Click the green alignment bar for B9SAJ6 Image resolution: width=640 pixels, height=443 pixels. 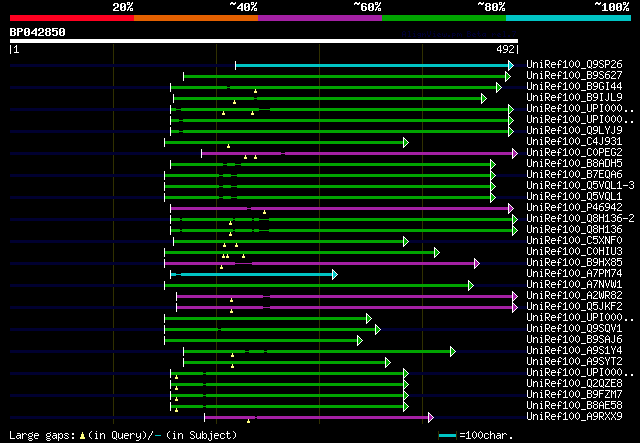261,341
